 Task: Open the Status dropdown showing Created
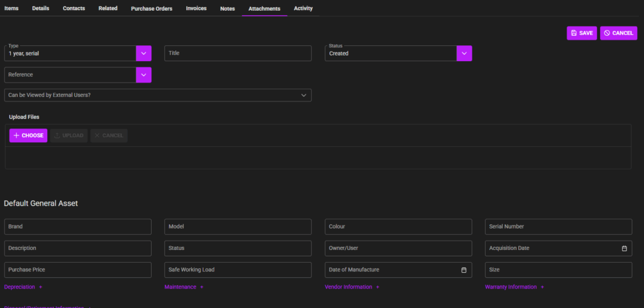(464, 54)
